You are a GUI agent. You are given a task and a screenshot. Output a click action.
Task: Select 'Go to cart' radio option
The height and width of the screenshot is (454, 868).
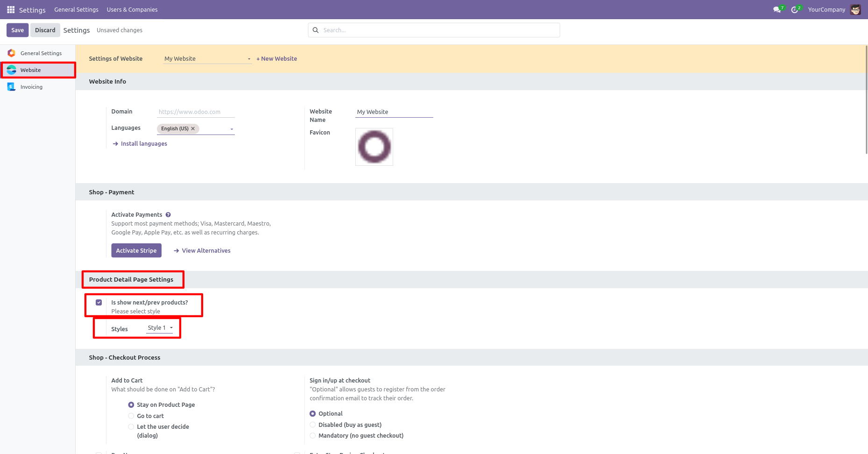131,416
